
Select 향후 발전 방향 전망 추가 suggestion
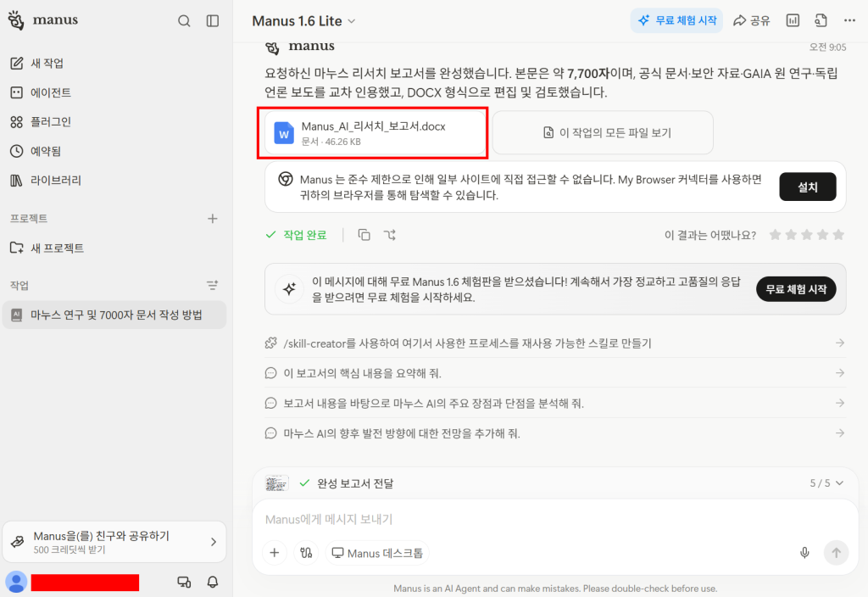pyautogui.click(x=555, y=433)
